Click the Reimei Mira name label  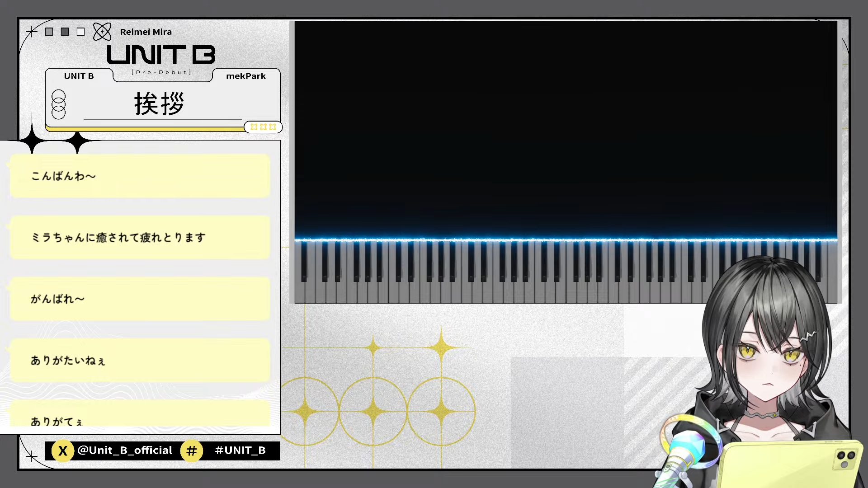(x=146, y=32)
